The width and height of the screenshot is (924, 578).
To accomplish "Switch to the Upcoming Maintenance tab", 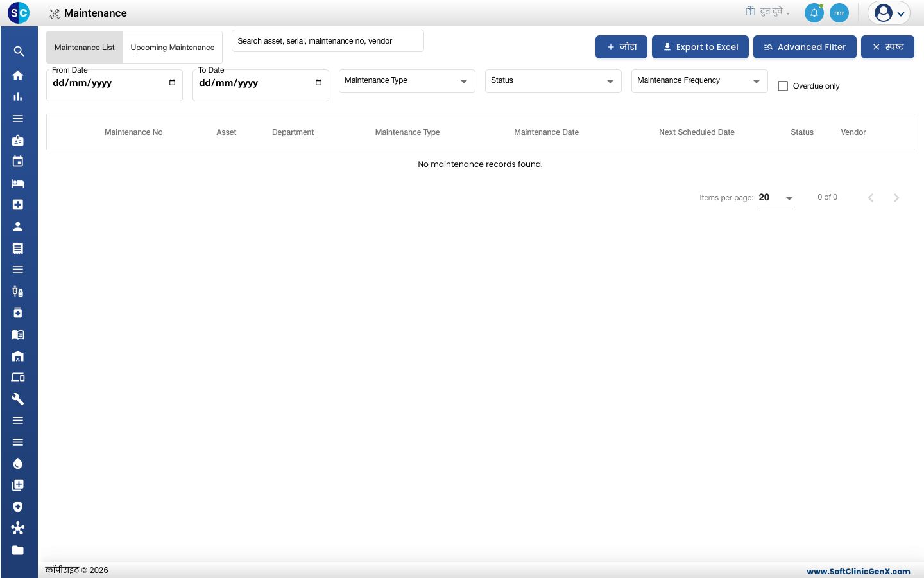I will pos(173,48).
